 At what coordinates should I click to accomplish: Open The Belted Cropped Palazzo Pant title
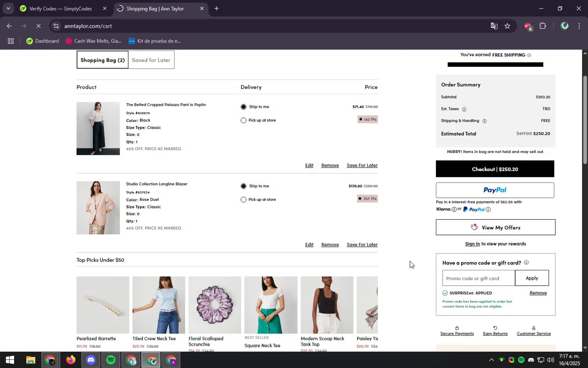click(x=166, y=105)
